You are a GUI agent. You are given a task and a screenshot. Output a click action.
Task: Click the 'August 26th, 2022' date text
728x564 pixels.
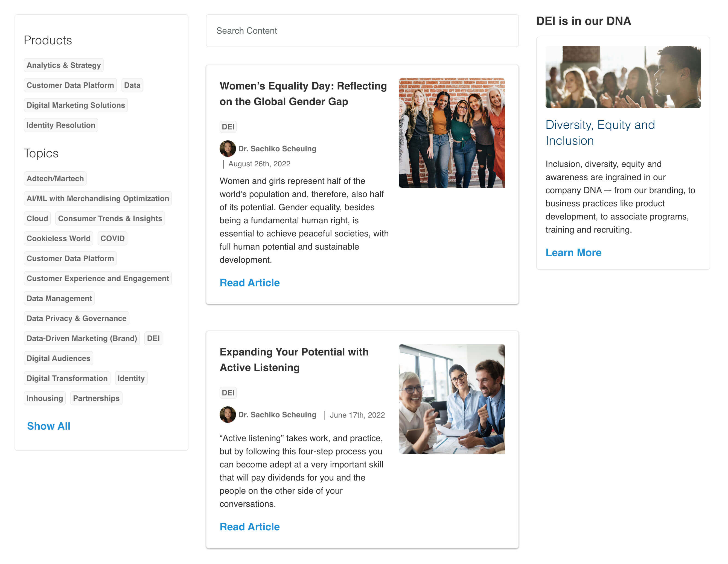click(259, 164)
